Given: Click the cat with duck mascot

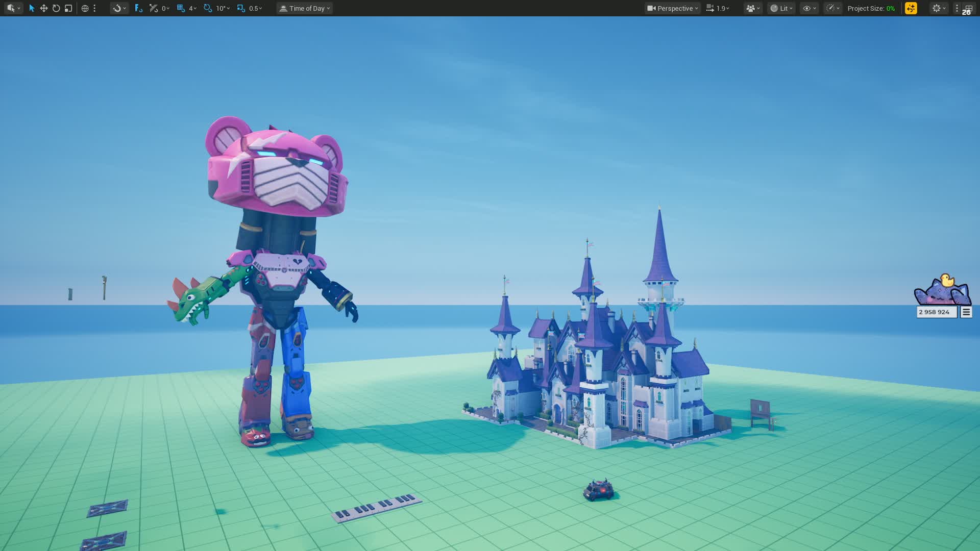Looking at the screenshot, I should click(942, 290).
